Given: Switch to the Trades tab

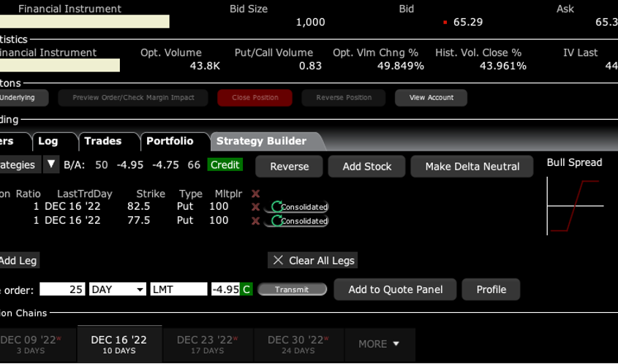Looking at the screenshot, I should pos(103,141).
